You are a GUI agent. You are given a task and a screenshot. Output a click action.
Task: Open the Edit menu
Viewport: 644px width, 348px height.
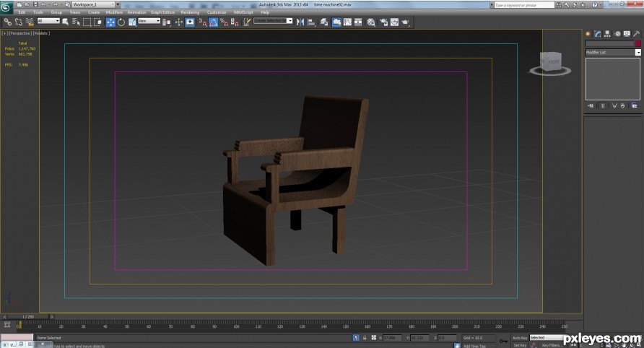coord(22,12)
